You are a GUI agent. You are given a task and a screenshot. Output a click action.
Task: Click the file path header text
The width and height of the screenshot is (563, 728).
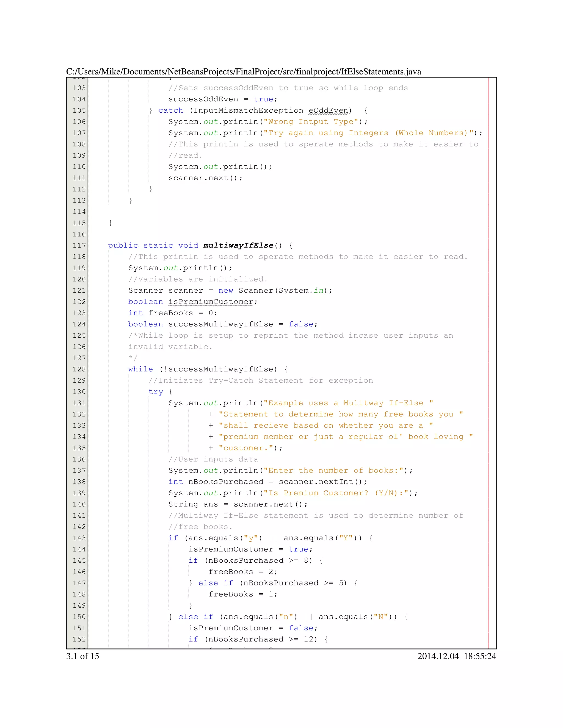pyautogui.click(x=244, y=72)
